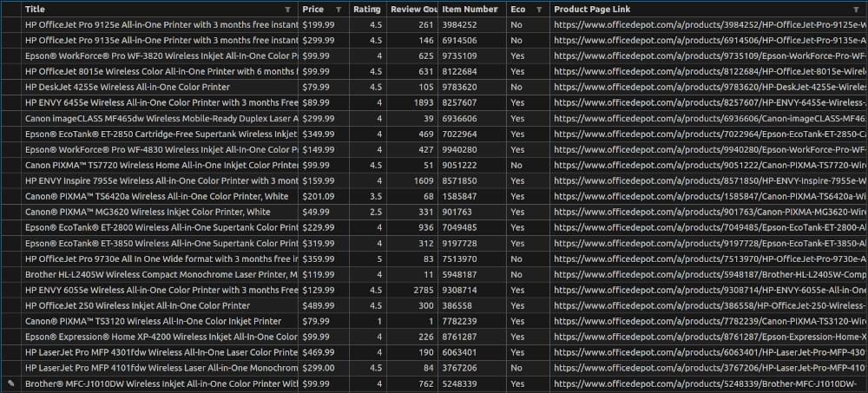Click the $199.99 price cell
Screen dimensions: 868x393
click(324, 25)
